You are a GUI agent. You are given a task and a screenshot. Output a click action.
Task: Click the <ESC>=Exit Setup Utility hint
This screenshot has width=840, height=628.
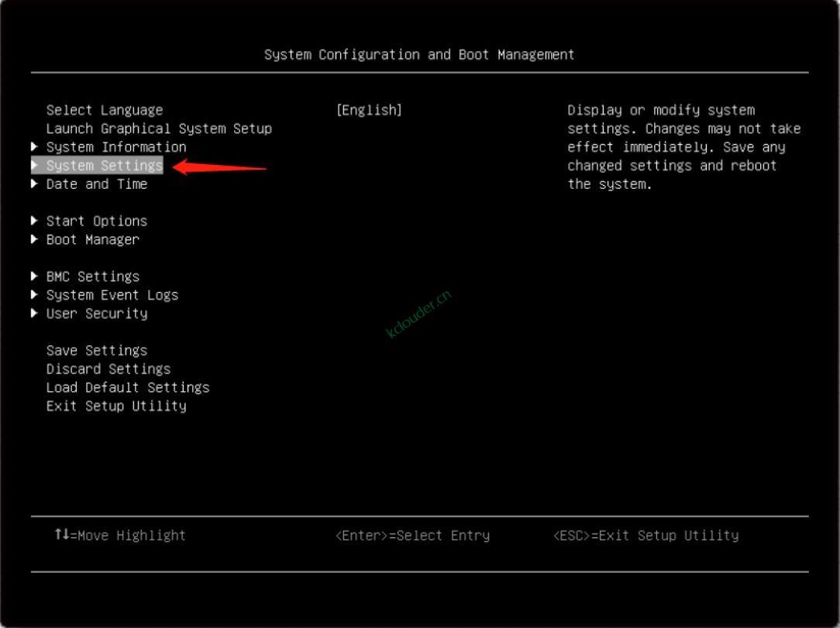pyautogui.click(x=646, y=535)
